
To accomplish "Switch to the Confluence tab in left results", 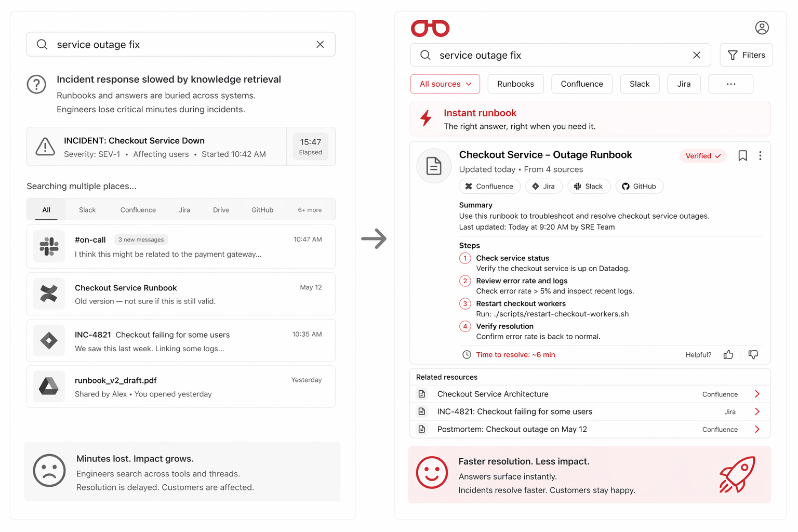I will tap(138, 210).
